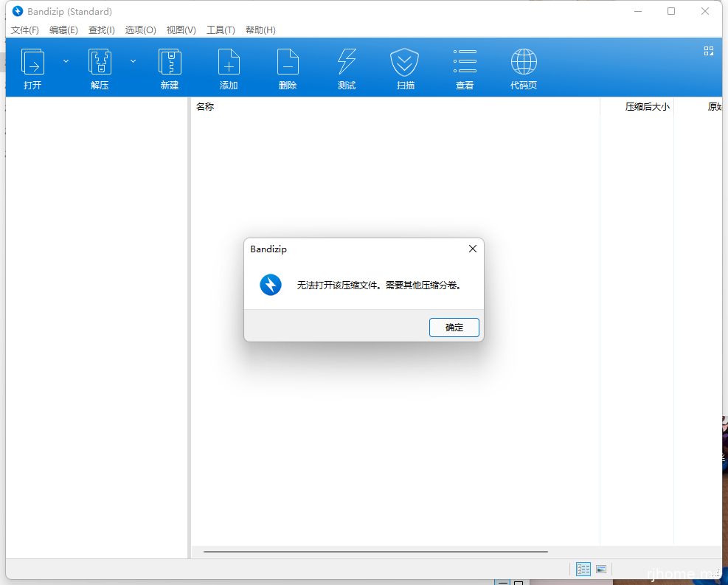
Task: Run the Test (测试) lightning icon
Action: (347, 63)
